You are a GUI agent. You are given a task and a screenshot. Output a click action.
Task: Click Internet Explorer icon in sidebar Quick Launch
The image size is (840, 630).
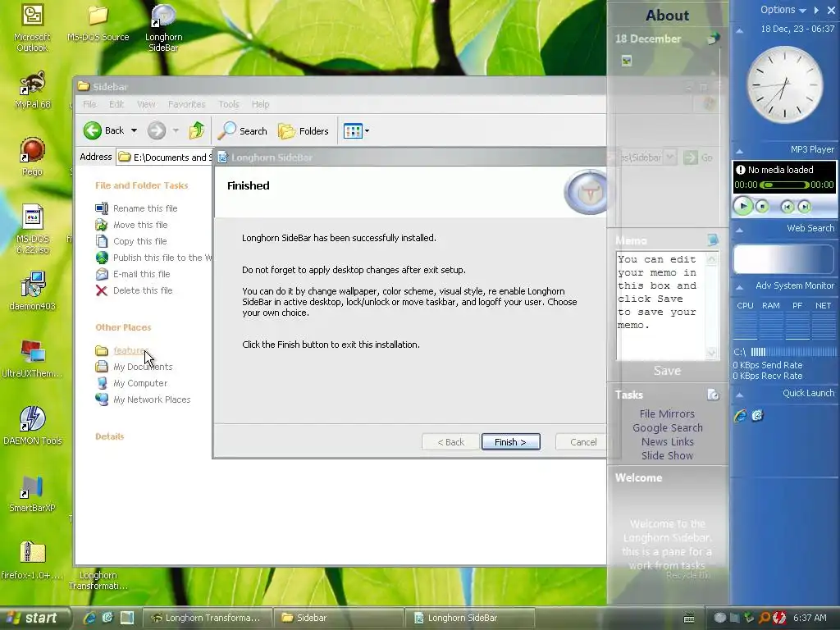[741, 416]
